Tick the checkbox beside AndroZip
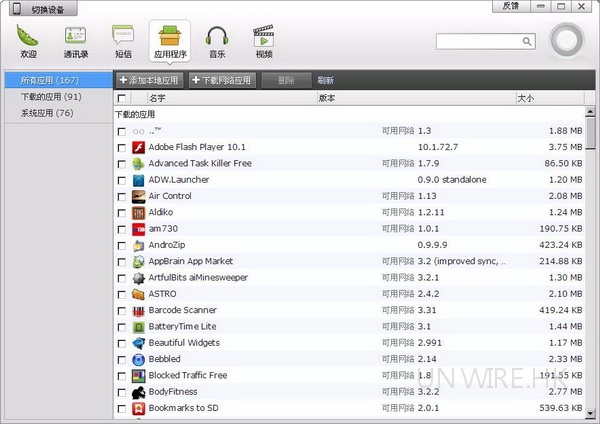600x424 pixels. [122, 245]
